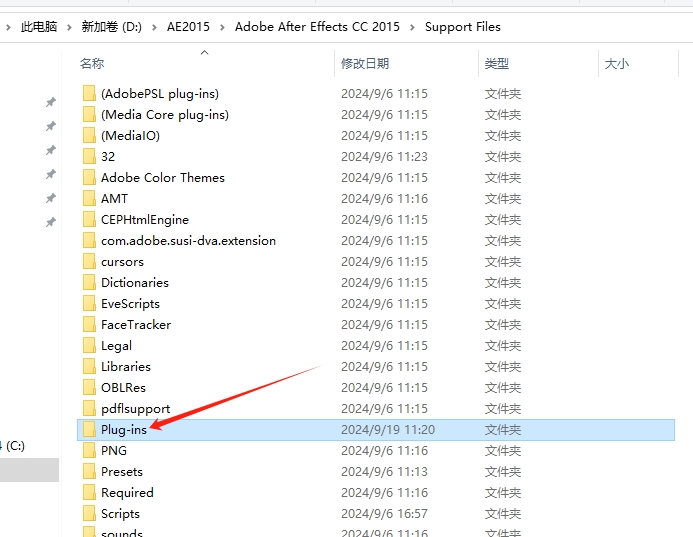This screenshot has height=537, width=693.
Task: Click the EveScripts folder icon
Action: pos(89,304)
